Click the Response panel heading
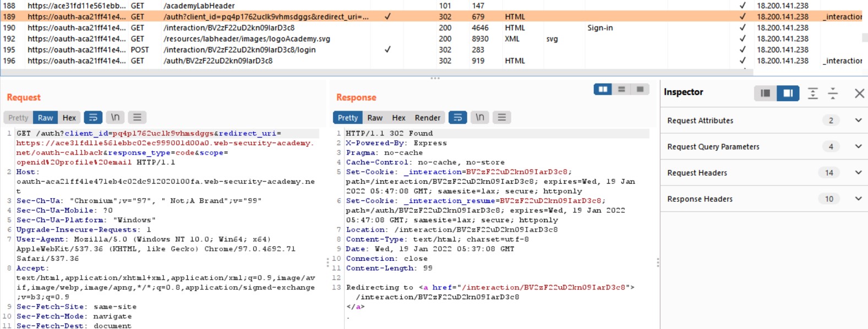This screenshot has width=868, height=329. click(356, 97)
